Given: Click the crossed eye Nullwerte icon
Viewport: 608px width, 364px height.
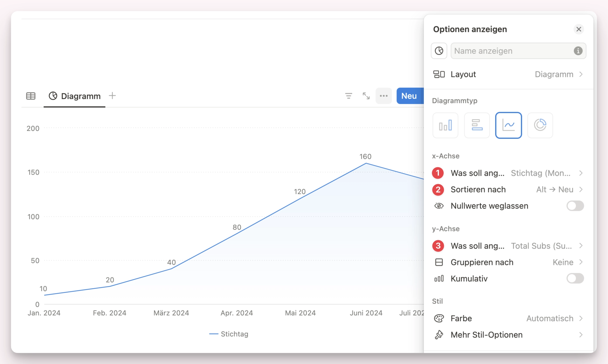Looking at the screenshot, I should 439,206.
